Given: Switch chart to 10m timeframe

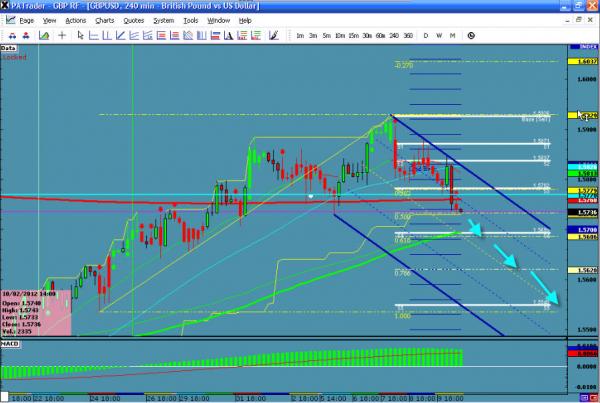Looking at the screenshot, I should [x=340, y=36].
